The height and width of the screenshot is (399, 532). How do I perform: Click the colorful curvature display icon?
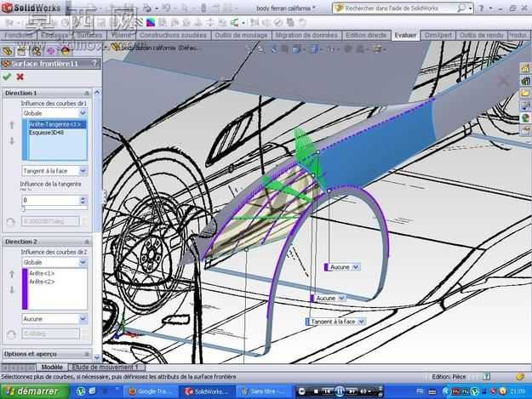point(151,23)
